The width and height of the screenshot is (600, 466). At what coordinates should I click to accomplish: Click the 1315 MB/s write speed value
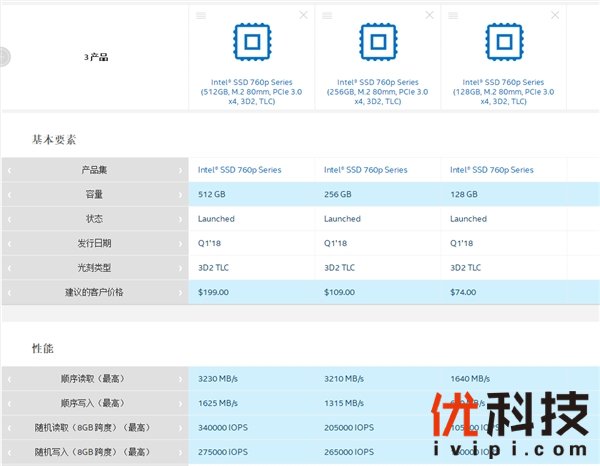(x=344, y=403)
